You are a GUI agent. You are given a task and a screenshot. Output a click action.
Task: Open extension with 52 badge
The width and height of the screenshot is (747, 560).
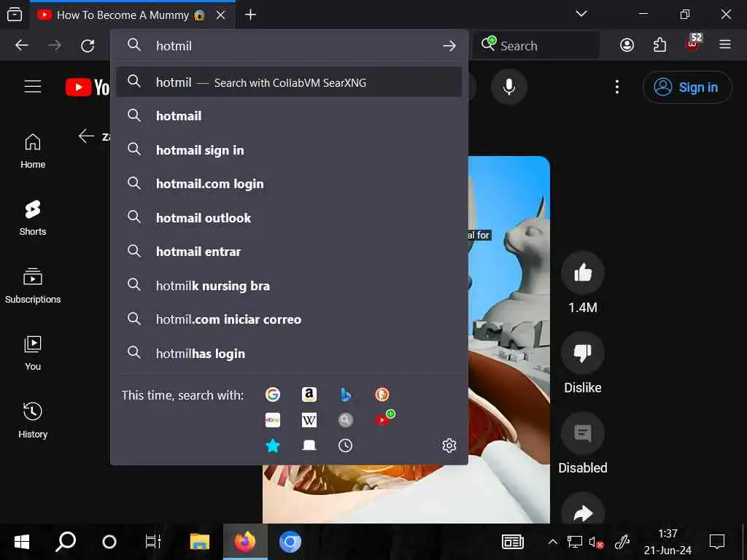693,44
